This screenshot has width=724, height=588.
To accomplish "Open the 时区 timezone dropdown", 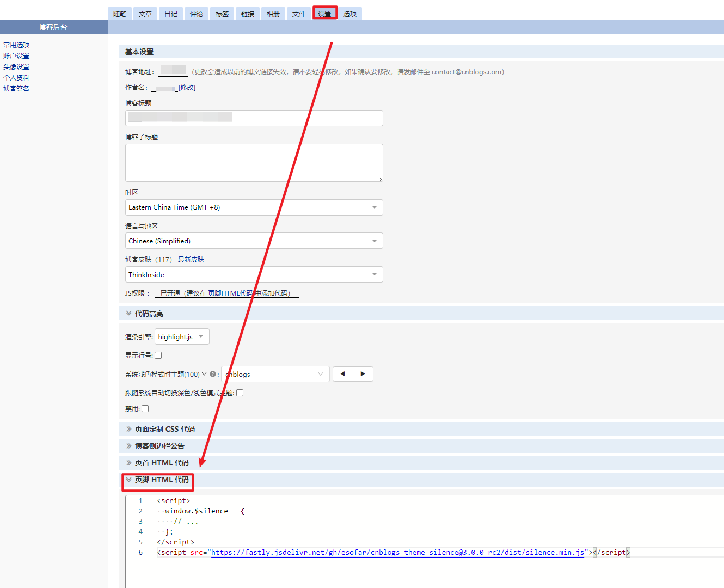I will (x=254, y=207).
